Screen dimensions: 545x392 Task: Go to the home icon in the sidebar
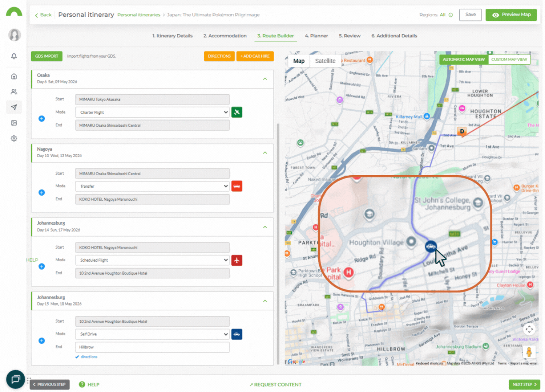[x=14, y=76]
